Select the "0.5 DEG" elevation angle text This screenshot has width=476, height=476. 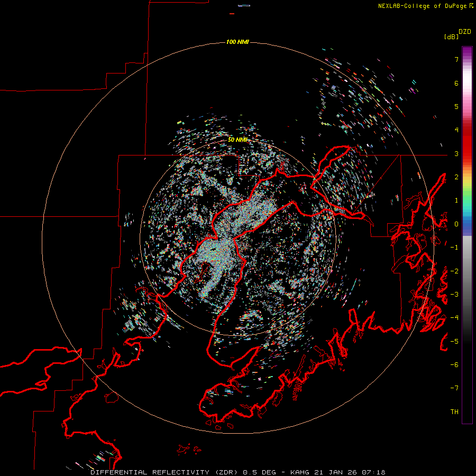tap(259, 472)
